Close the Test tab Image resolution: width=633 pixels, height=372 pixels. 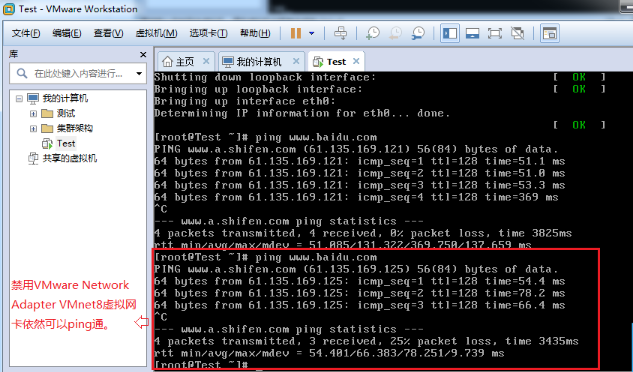pos(356,61)
